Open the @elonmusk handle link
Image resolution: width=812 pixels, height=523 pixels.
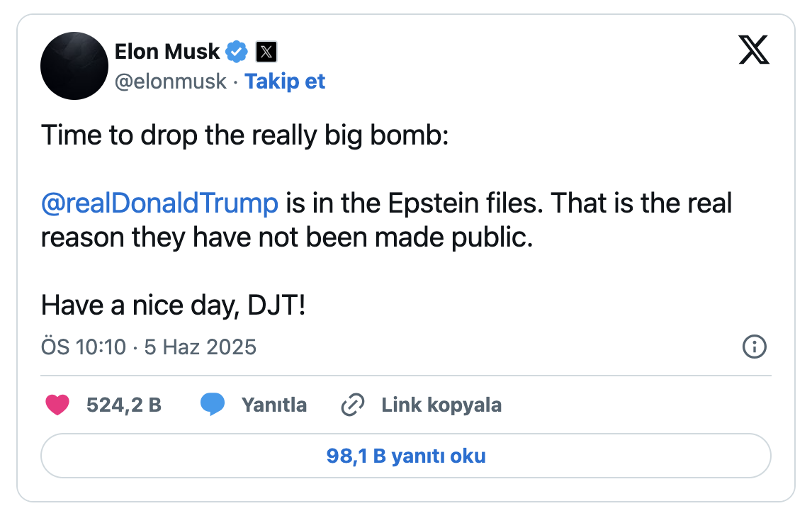171,81
